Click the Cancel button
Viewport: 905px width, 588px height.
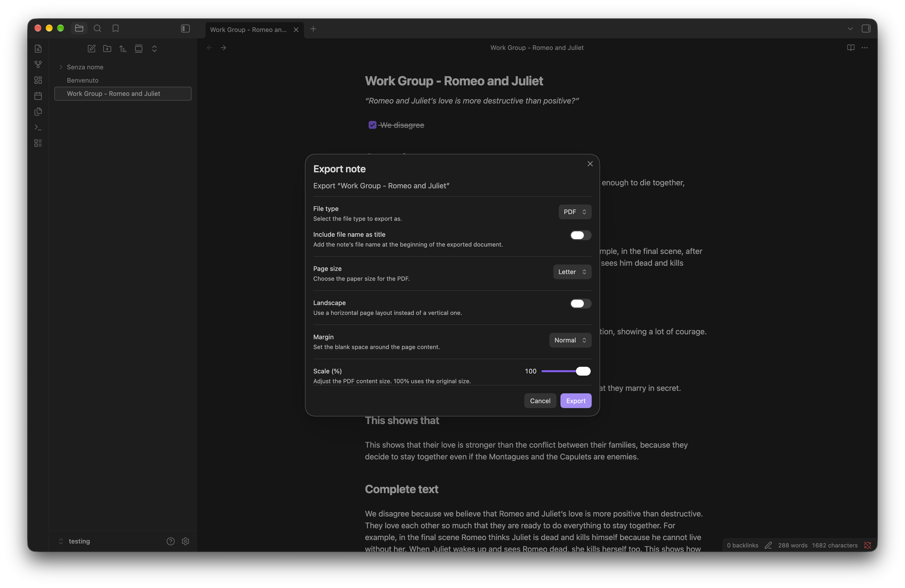point(540,401)
